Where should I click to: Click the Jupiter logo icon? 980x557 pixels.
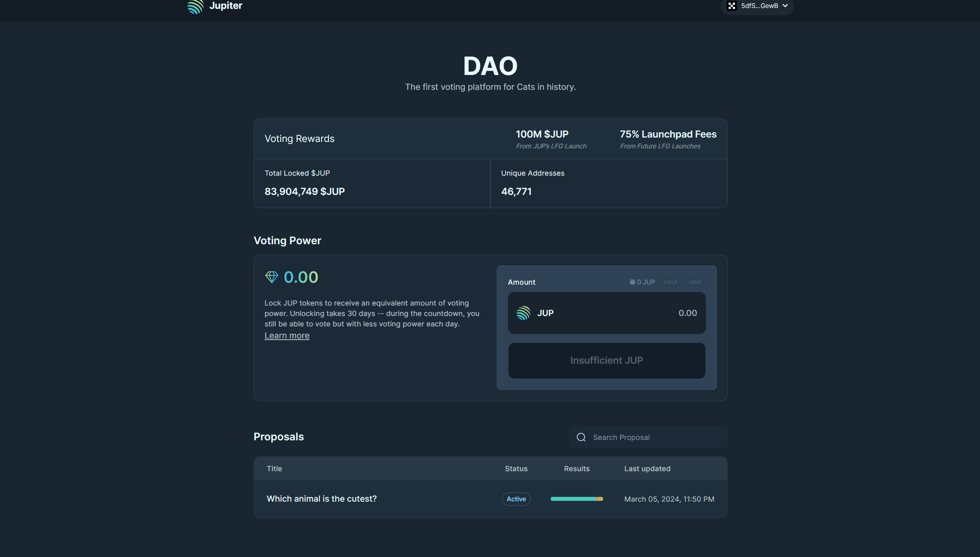pos(195,6)
